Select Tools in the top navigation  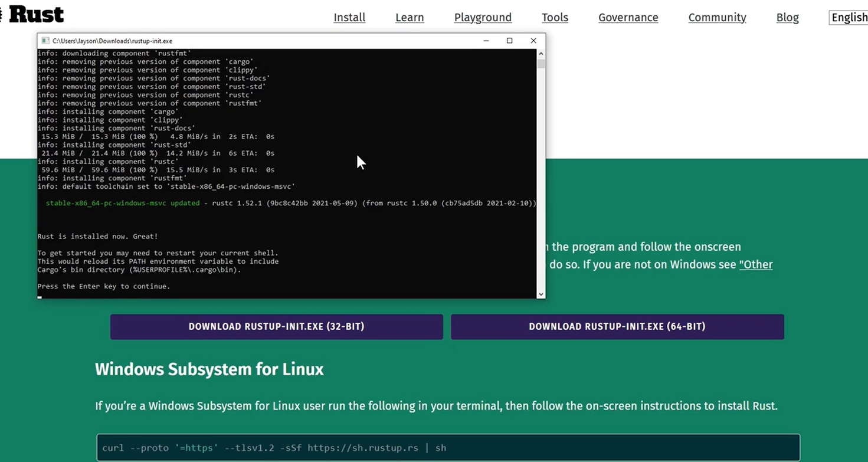(x=555, y=18)
